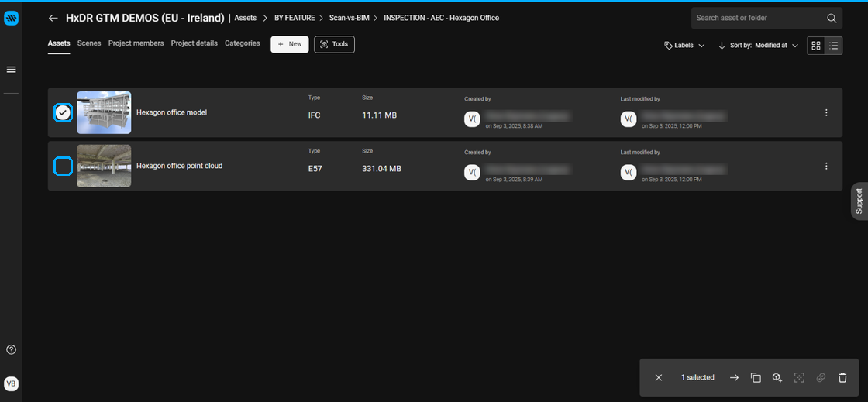This screenshot has height=402, width=868.
Task: Switch to Project members tab
Action: [x=136, y=43]
